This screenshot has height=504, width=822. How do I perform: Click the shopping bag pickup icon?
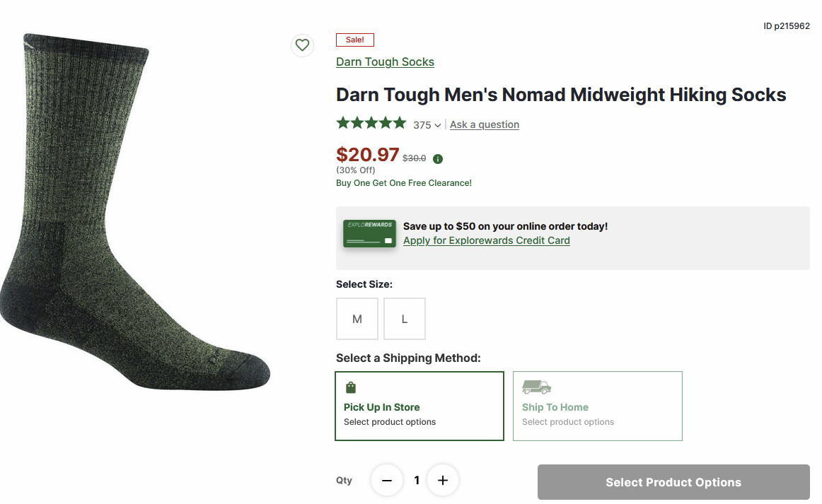350,387
